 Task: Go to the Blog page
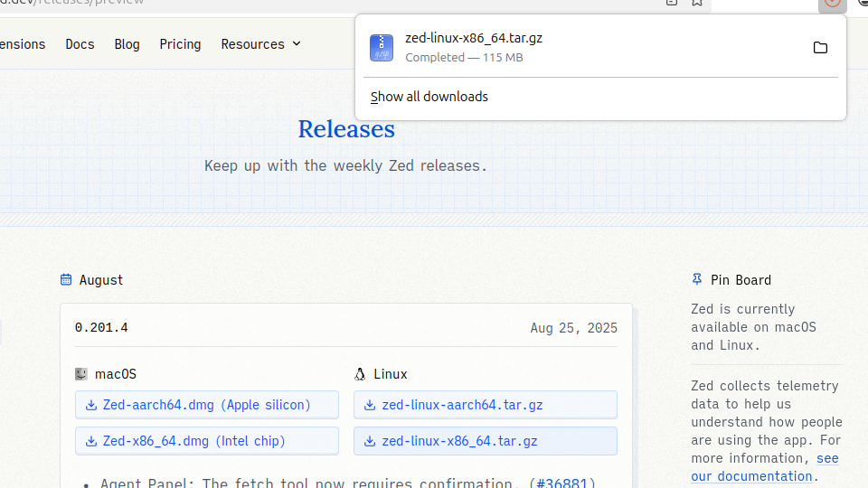click(127, 44)
